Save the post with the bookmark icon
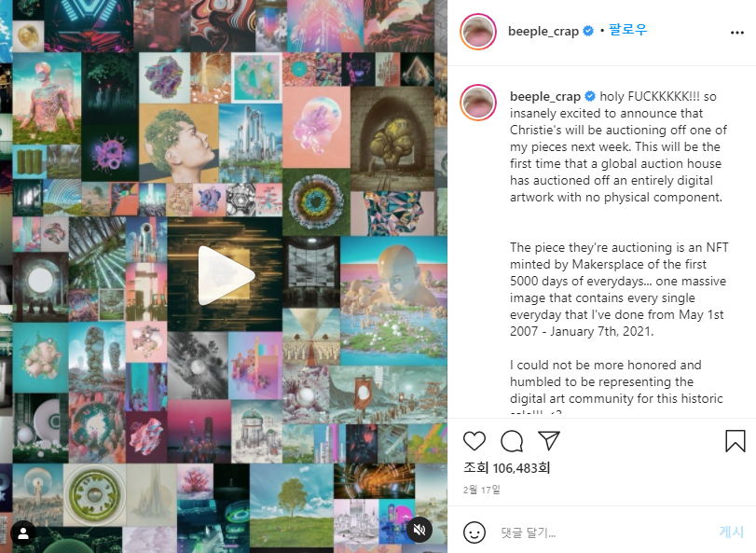The height and width of the screenshot is (553, 756). coord(735,441)
